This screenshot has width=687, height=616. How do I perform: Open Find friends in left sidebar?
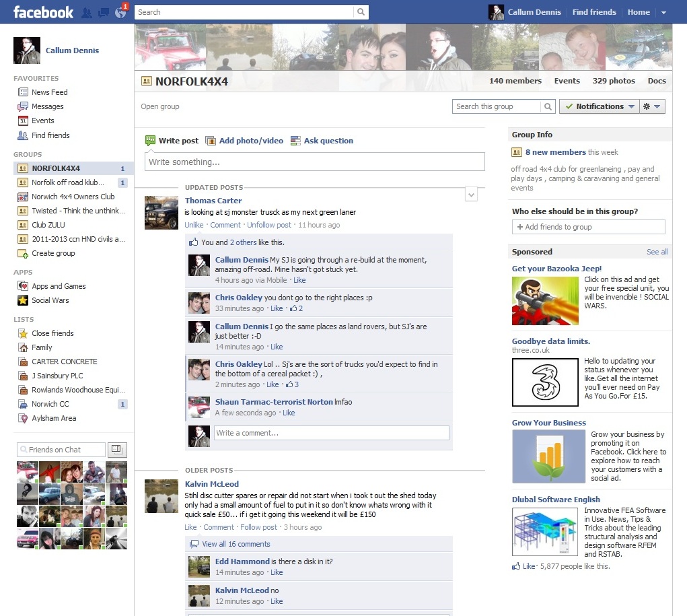[x=50, y=135]
